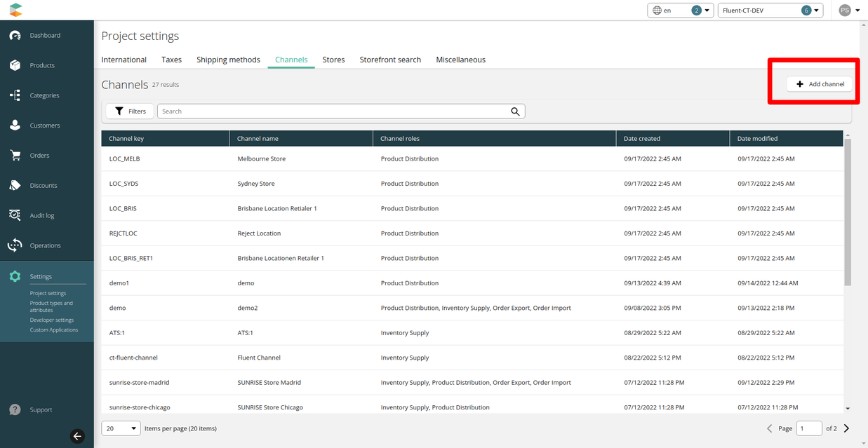Click the search magnifier icon
868x448 pixels.
(x=515, y=111)
